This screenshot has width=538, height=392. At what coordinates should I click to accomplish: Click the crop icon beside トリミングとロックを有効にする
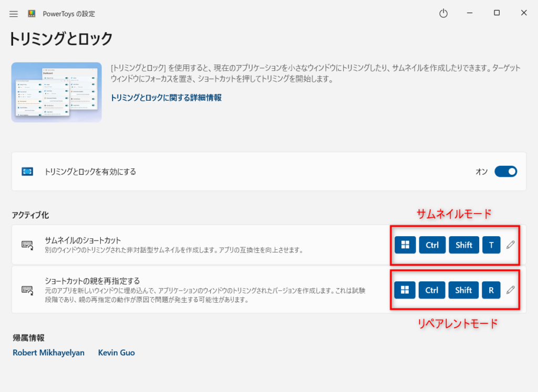point(27,171)
